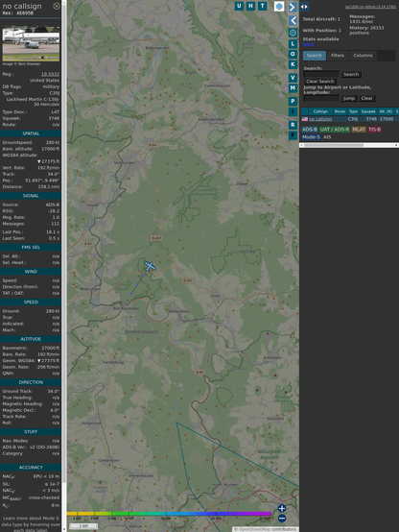
Task: Click the Clear Search button
Action: click(x=320, y=82)
